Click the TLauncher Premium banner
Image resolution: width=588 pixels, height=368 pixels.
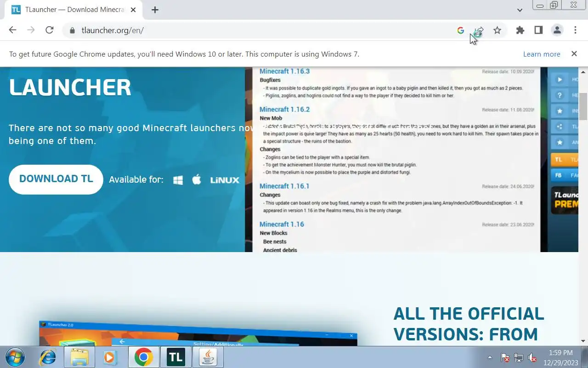565,200
